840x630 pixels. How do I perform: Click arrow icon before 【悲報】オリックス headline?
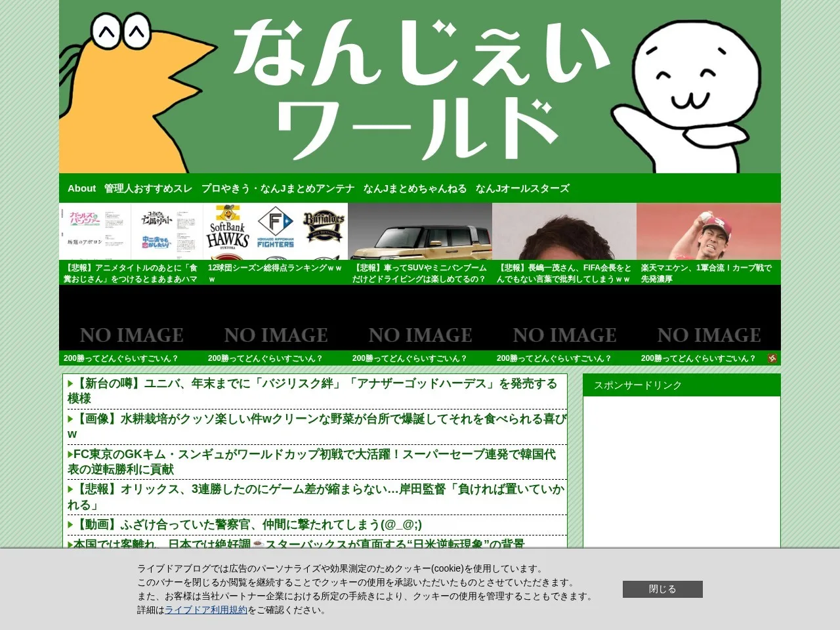(x=71, y=490)
